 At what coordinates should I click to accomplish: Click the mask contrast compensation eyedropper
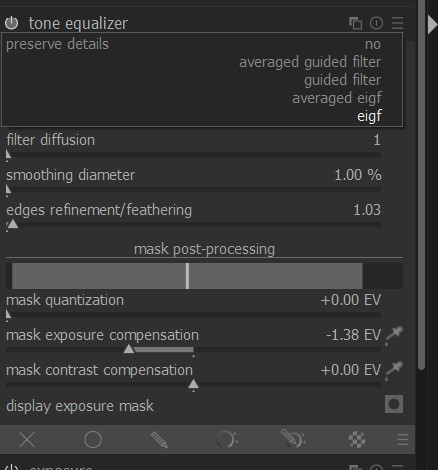(394, 370)
